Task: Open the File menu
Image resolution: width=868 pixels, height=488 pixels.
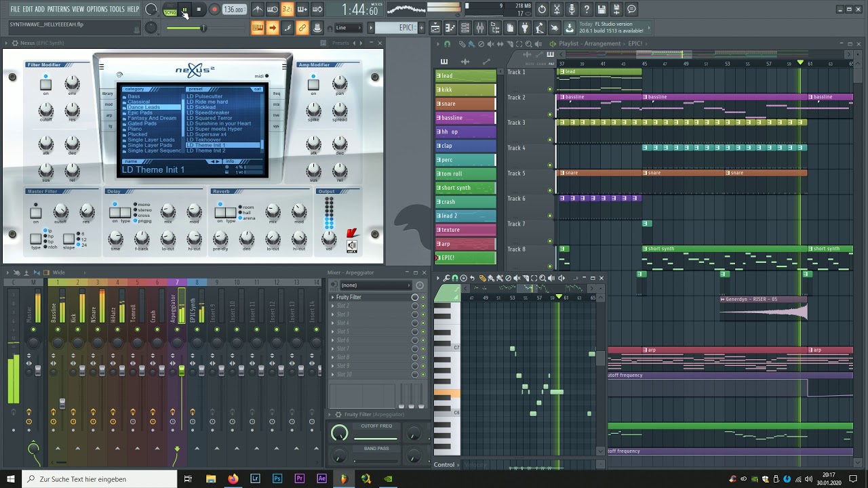Action: pyautogui.click(x=15, y=9)
